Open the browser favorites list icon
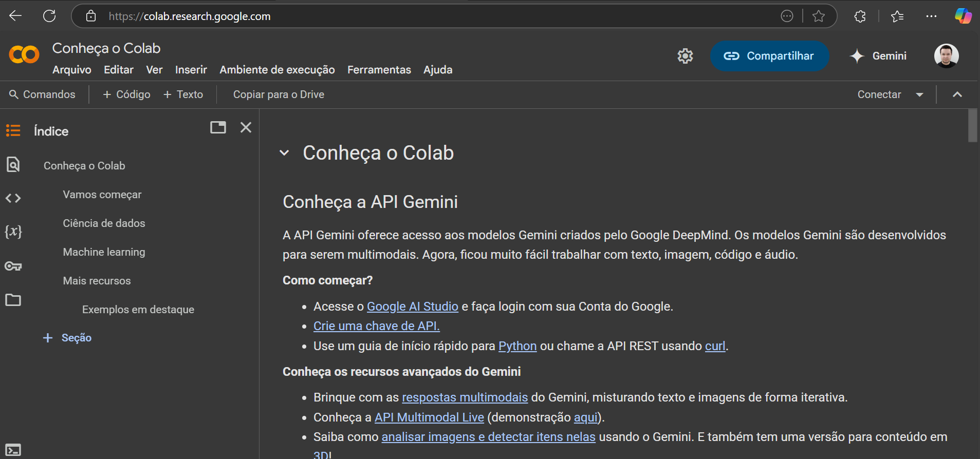This screenshot has width=980, height=459. [897, 16]
